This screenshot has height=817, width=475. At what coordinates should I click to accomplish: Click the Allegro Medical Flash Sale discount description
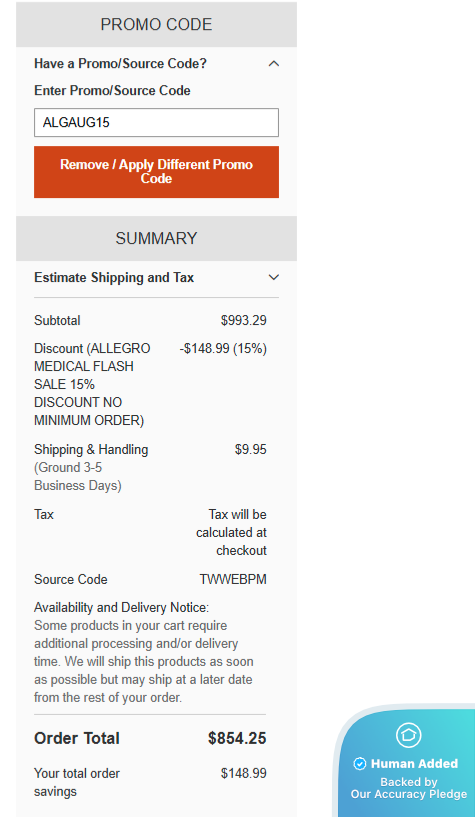click(x=92, y=385)
